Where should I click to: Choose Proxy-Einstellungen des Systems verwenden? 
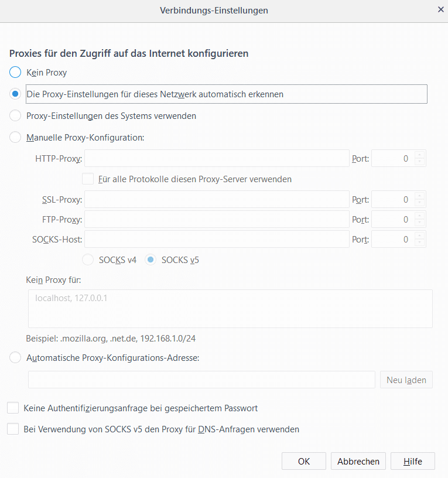click(15, 116)
